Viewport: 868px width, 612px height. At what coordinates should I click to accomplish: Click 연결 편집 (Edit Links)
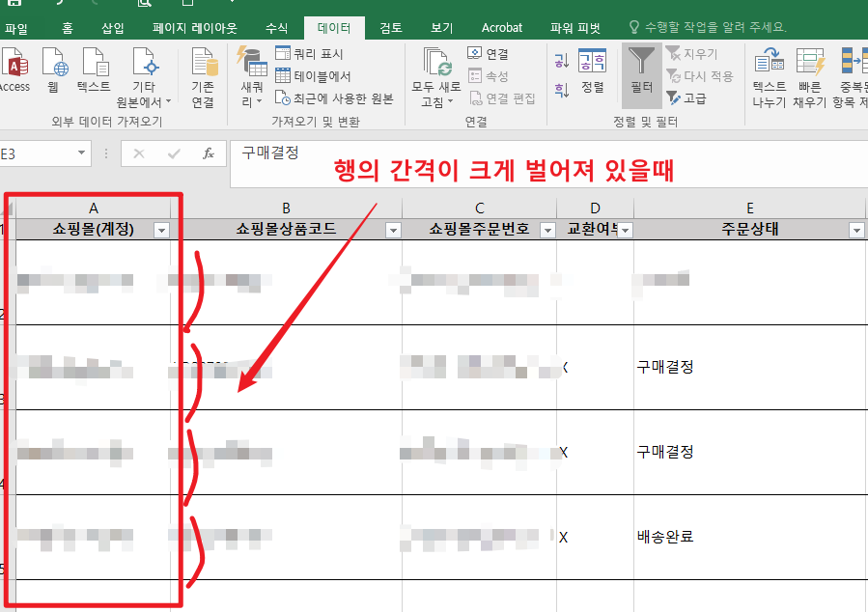pyautogui.click(x=503, y=98)
